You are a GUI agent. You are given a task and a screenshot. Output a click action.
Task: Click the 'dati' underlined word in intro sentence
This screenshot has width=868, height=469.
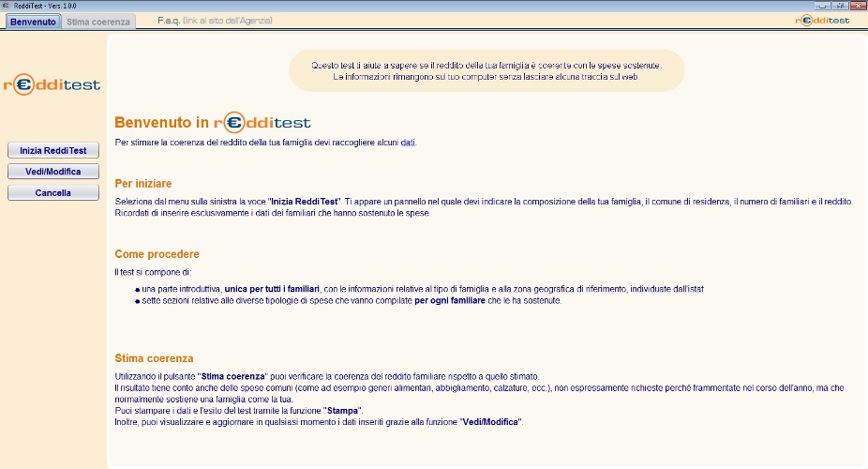pos(407,143)
